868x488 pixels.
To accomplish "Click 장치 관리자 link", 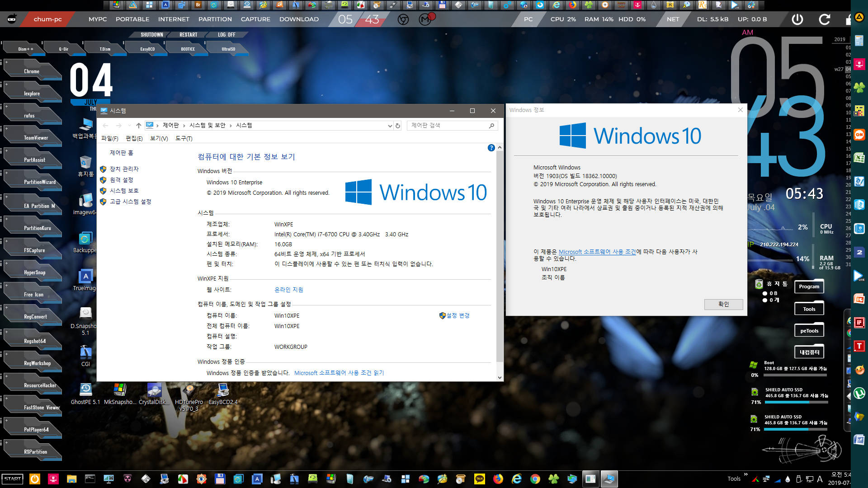I will (x=124, y=169).
